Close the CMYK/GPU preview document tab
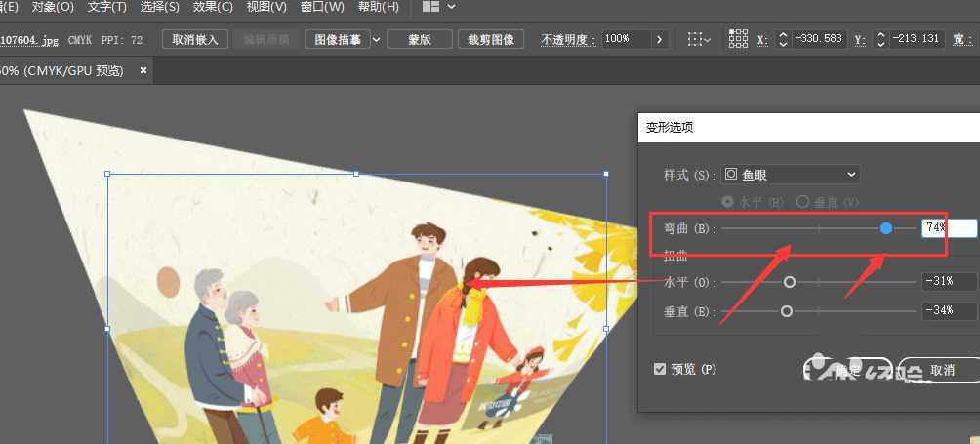980x444 pixels. (143, 70)
